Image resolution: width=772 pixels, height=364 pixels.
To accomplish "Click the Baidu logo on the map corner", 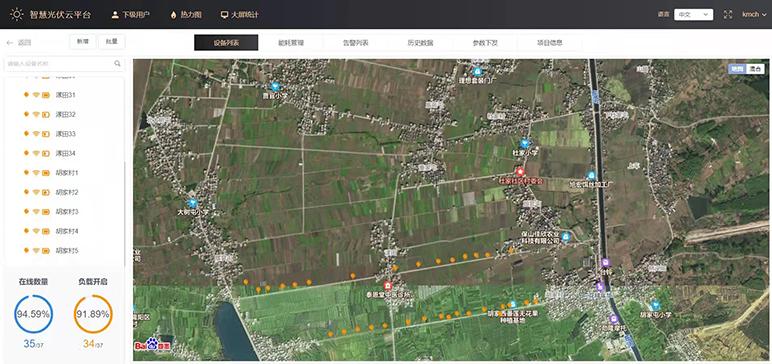I will [x=153, y=345].
